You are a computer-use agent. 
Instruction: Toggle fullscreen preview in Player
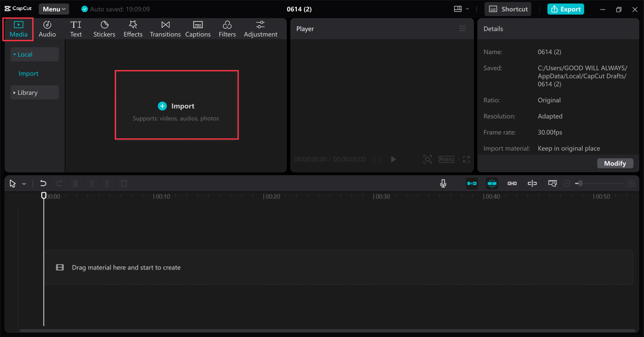[x=466, y=159]
